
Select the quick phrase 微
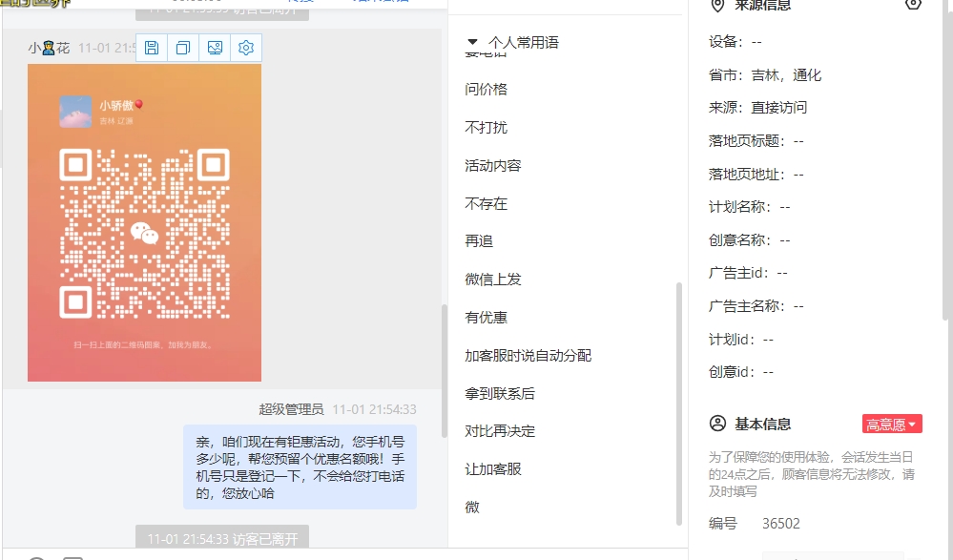pyautogui.click(x=472, y=508)
